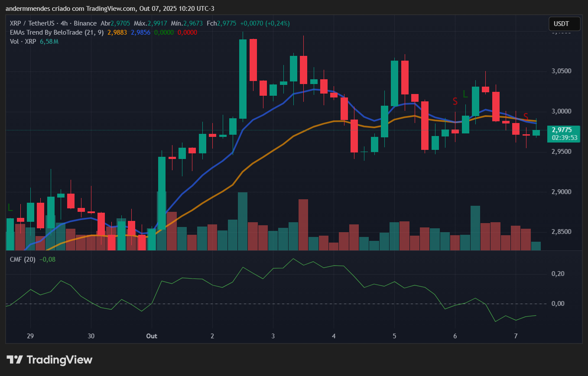Click date label 5 on the time axis

coord(394,336)
